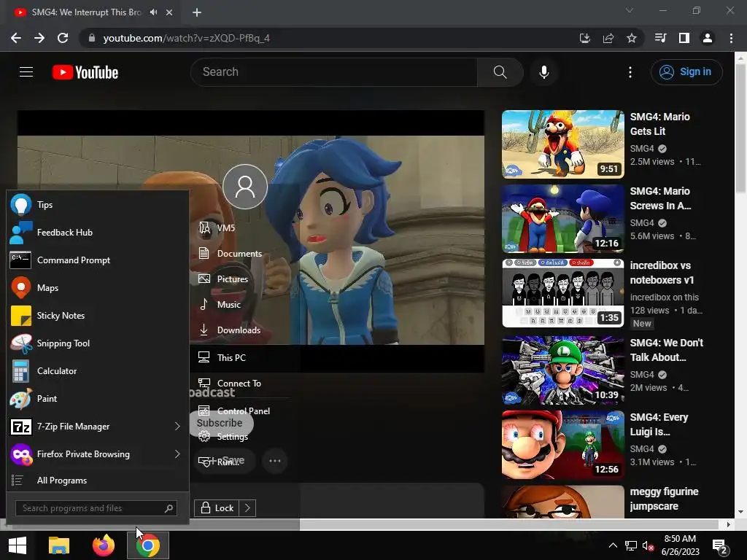Open tab search dropdown
This screenshot has width=747, height=560.
[630, 10]
